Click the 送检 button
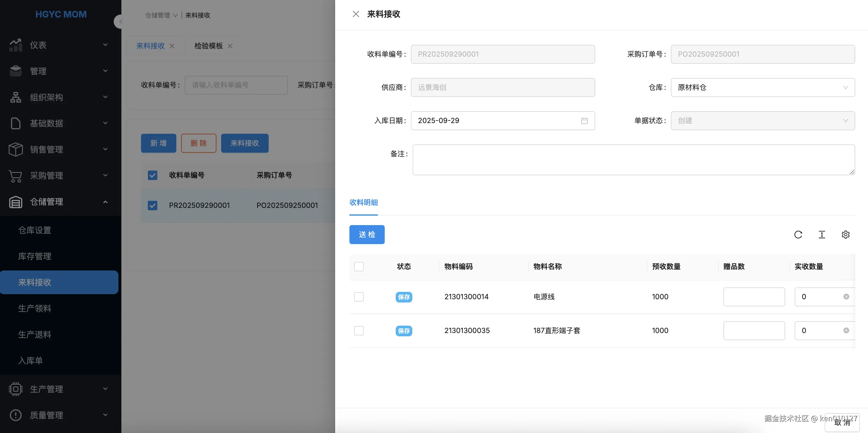This screenshot has height=433, width=868. (x=367, y=234)
